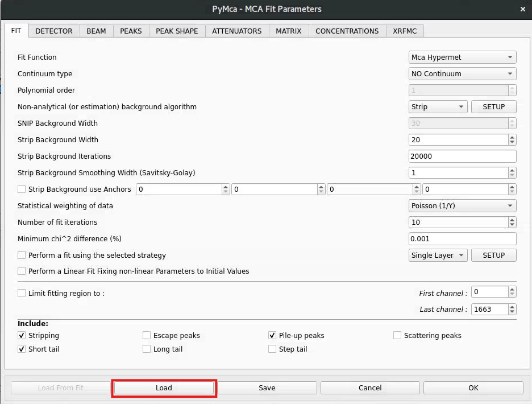This screenshot has width=532, height=404.
Task: Select the XRFMC tab
Action: pyautogui.click(x=405, y=31)
